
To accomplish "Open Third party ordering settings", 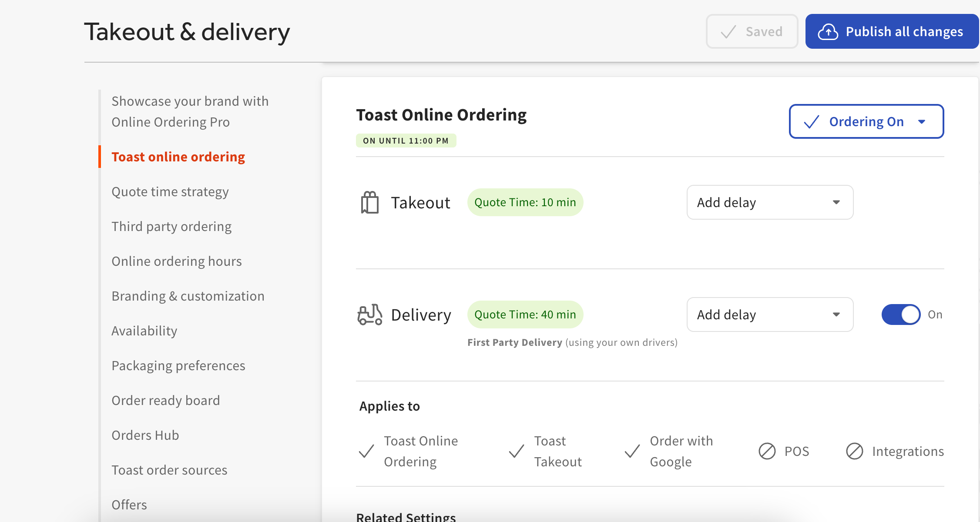I will tap(171, 226).
